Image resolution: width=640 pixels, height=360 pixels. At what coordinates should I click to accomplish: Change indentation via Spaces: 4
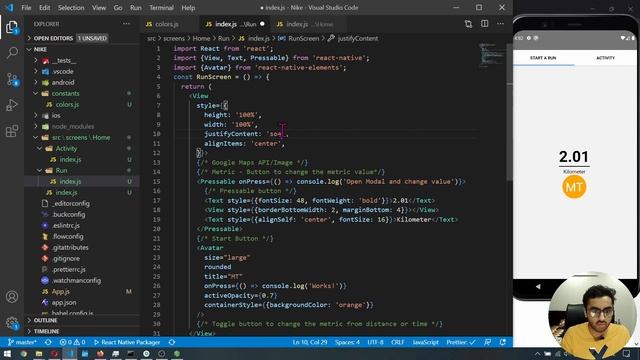(347, 342)
